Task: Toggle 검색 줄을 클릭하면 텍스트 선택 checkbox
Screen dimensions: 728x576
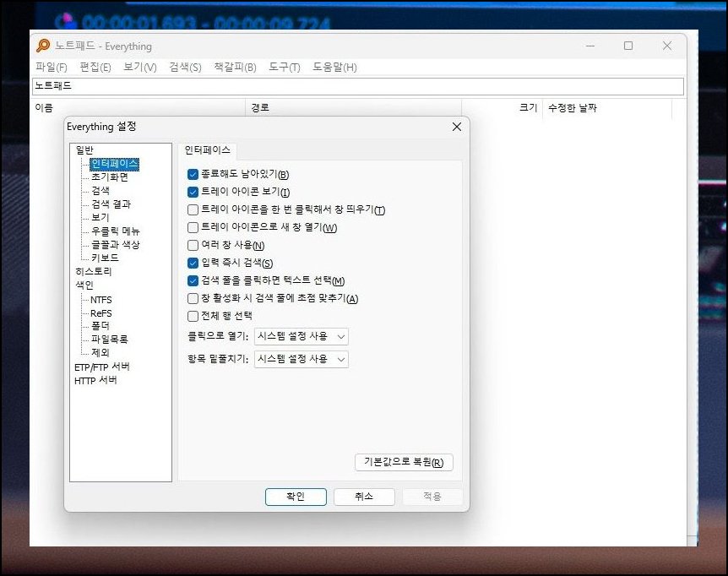Action: click(193, 280)
